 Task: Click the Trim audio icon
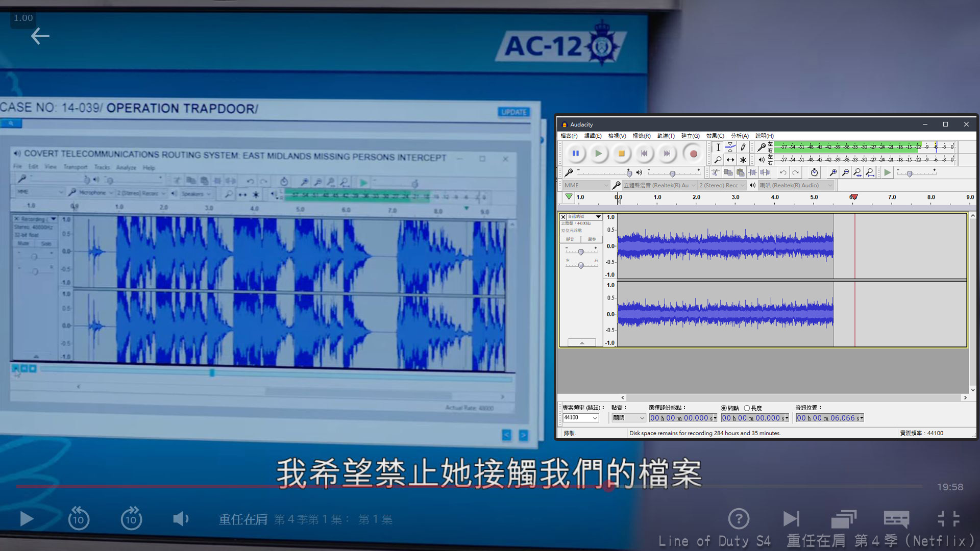(752, 172)
